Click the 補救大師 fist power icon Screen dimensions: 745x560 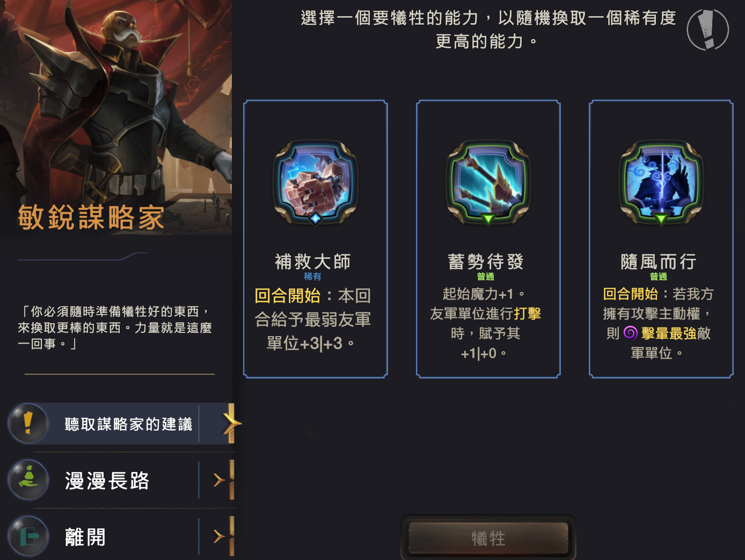coord(316,181)
